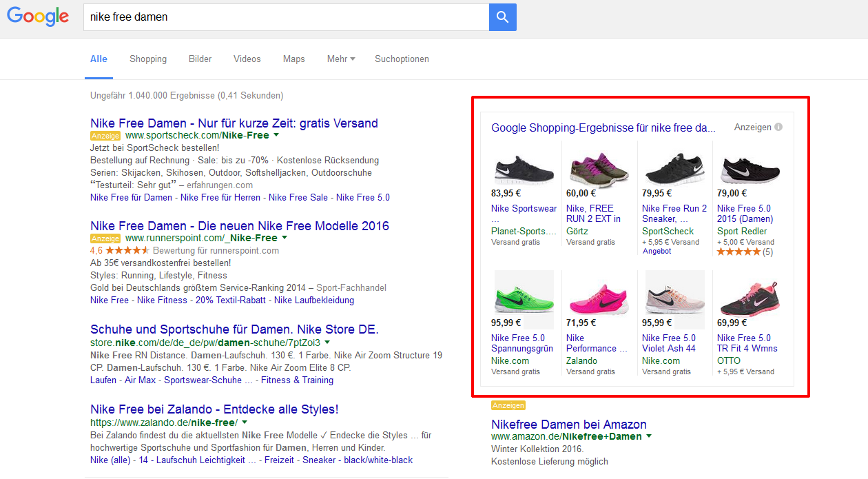Click 'Planet-Sports....' seller name

[x=524, y=232]
